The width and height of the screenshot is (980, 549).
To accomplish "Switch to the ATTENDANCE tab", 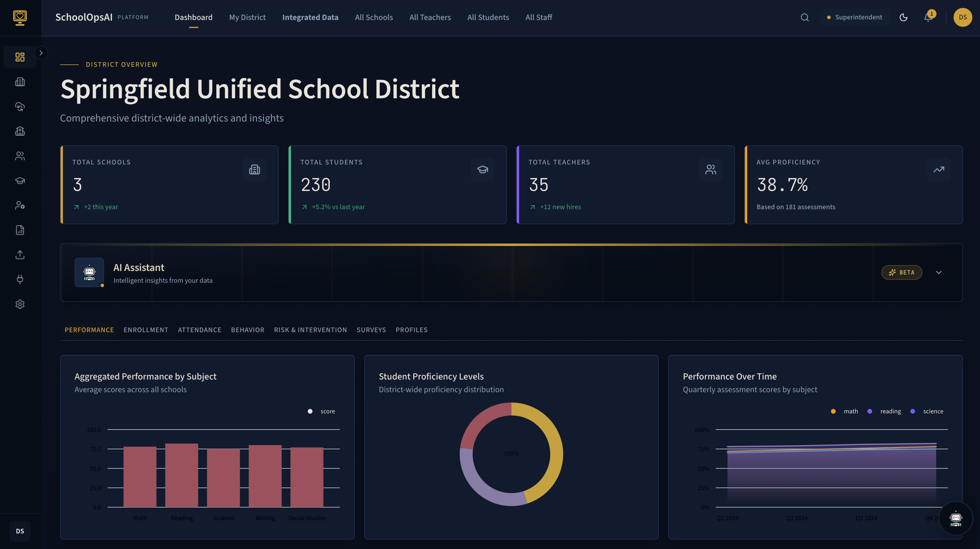I will coord(199,330).
